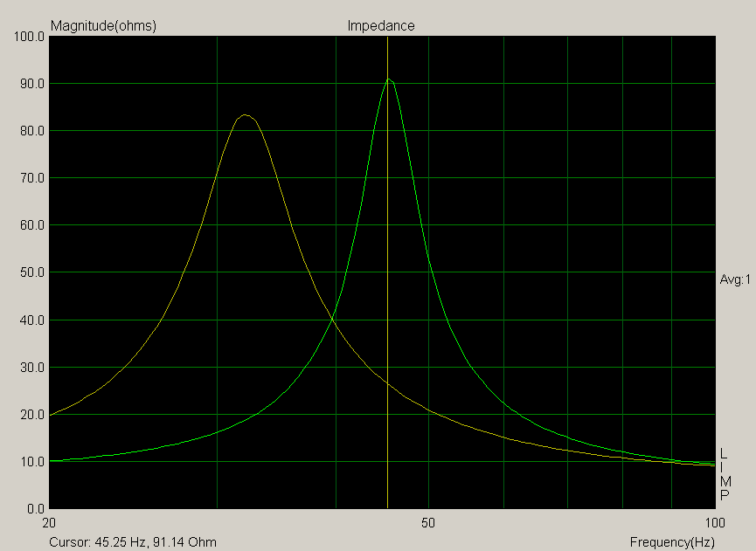Click the 40.0 magnitude axis value

pos(32,320)
